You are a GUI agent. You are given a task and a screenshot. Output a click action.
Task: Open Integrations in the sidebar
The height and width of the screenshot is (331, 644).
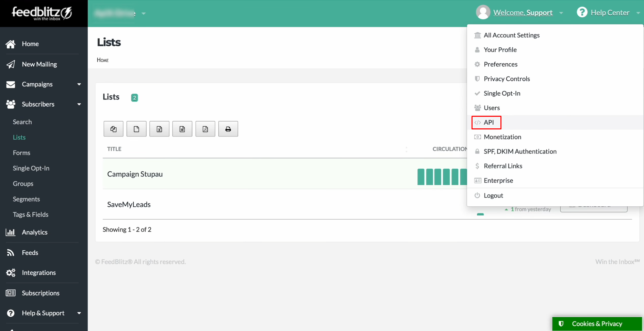coord(38,273)
